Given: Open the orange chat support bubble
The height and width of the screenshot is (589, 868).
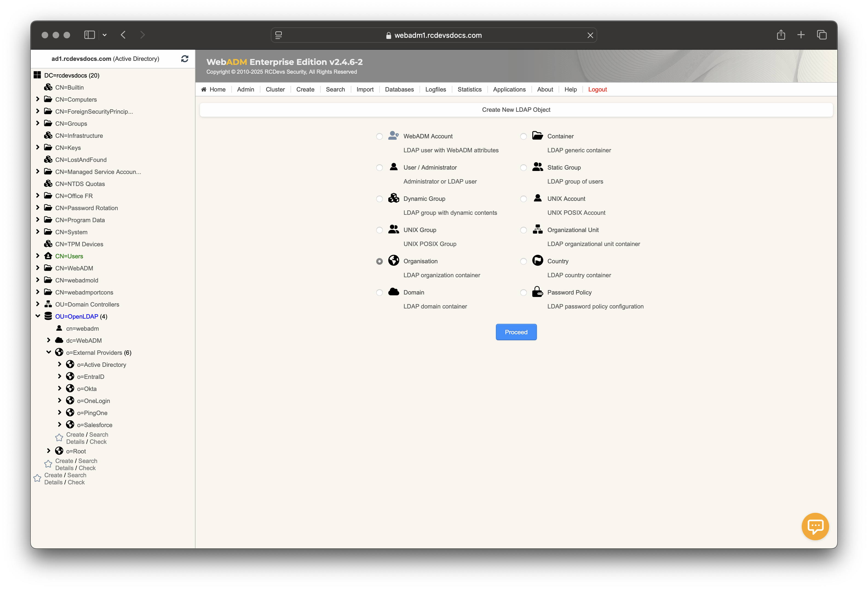Looking at the screenshot, I should pos(815,526).
